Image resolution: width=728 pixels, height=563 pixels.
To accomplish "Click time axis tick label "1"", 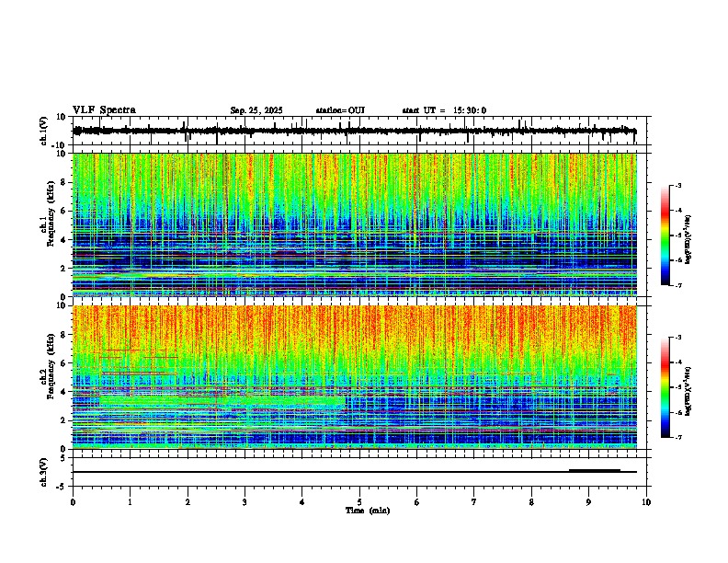I will [130, 502].
